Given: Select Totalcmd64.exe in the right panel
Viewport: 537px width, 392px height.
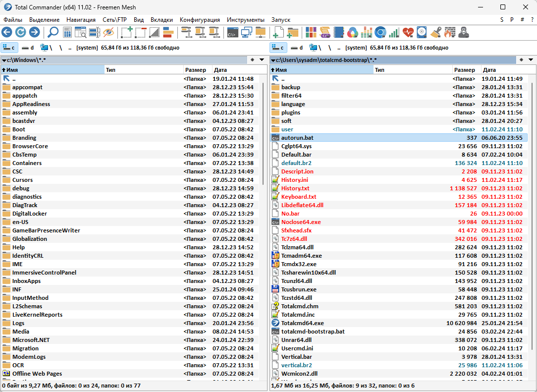Looking at the screenshot, I should click(302, 323).
